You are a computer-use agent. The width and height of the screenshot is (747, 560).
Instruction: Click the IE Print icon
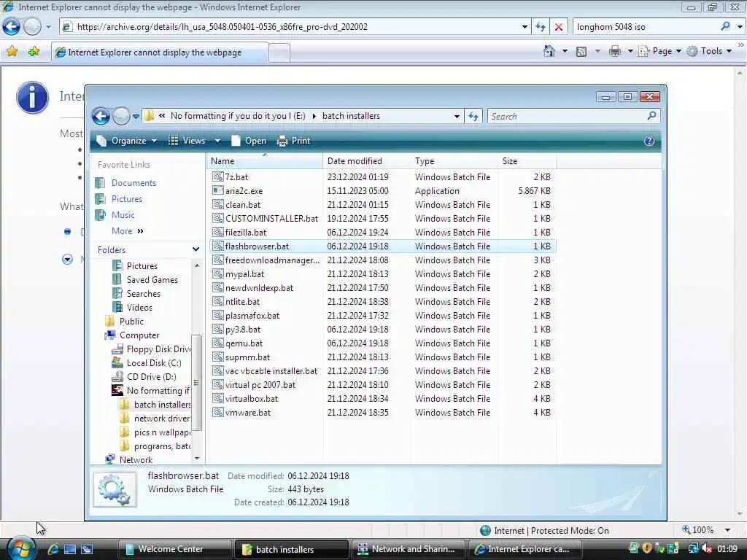[x=614, y=51]
